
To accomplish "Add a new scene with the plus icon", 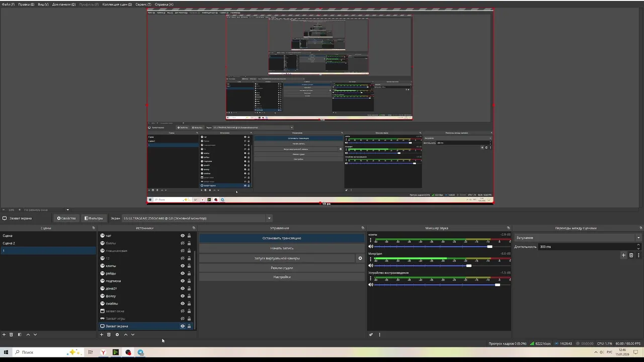I will (x=4, y=334).
